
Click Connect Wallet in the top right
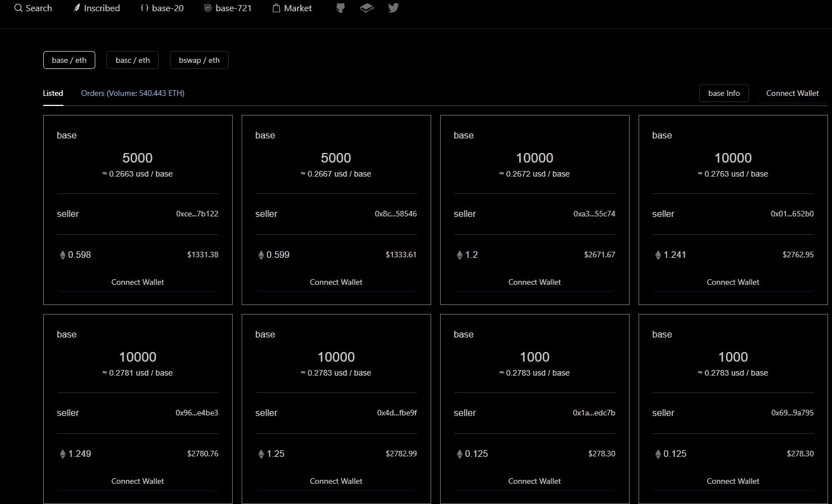[x=792, y=93]
